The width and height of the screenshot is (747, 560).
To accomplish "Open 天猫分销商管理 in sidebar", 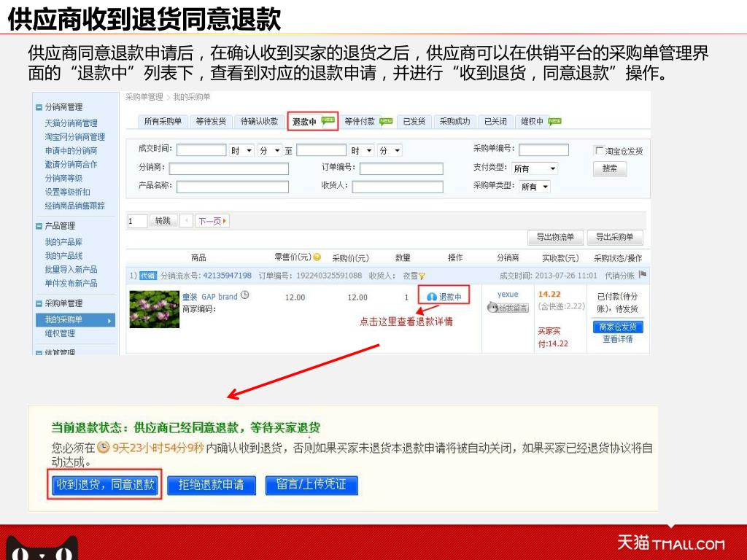I will (71, 122).
